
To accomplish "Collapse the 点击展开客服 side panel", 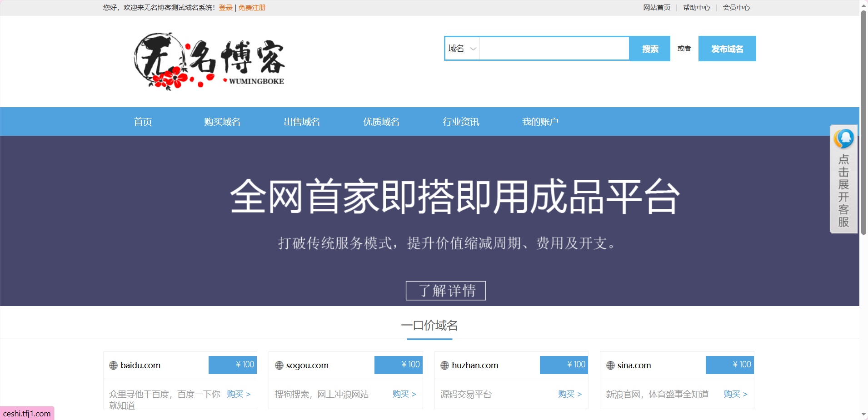I will point(843,191).
